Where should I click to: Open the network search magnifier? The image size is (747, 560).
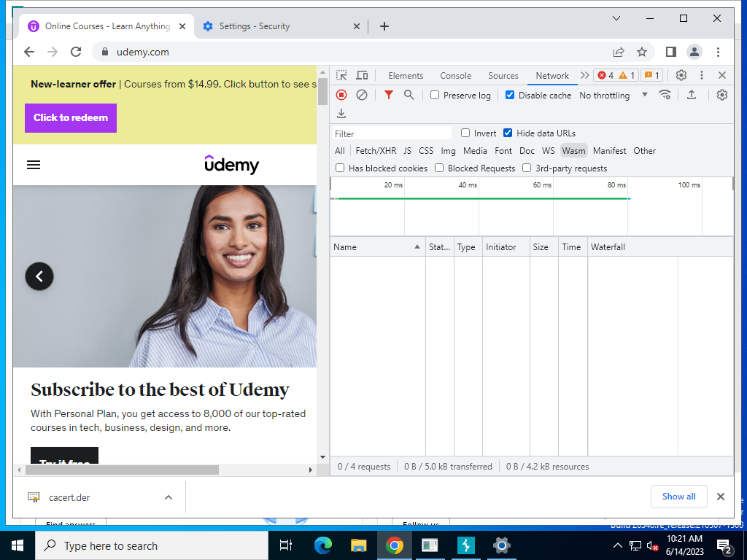(x=409, y=95)
